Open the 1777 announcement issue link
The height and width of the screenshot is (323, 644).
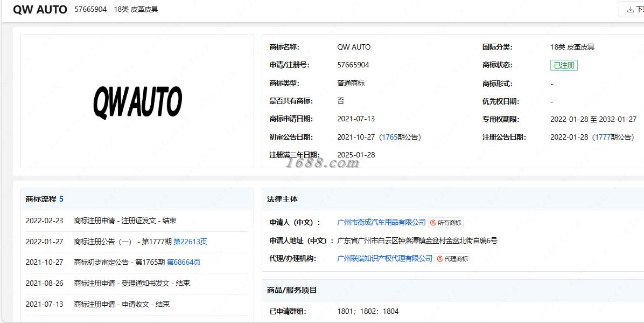click(603, 137)
